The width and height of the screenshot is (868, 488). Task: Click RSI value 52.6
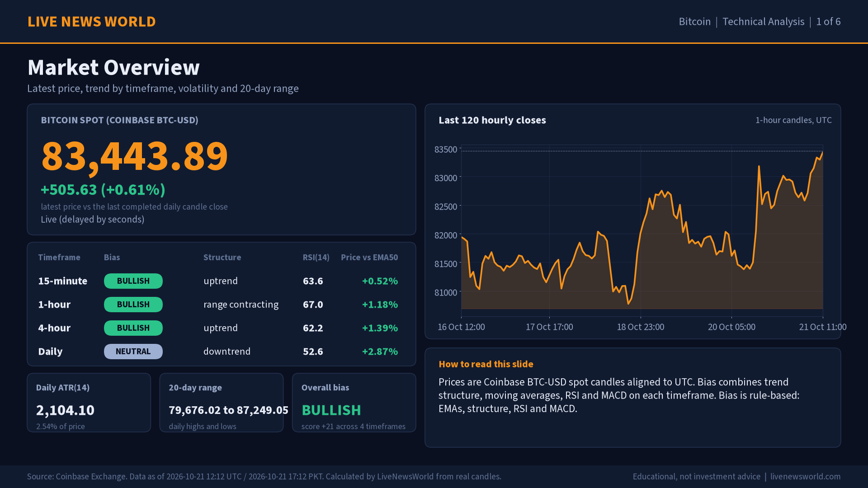[x=313, y=352]
